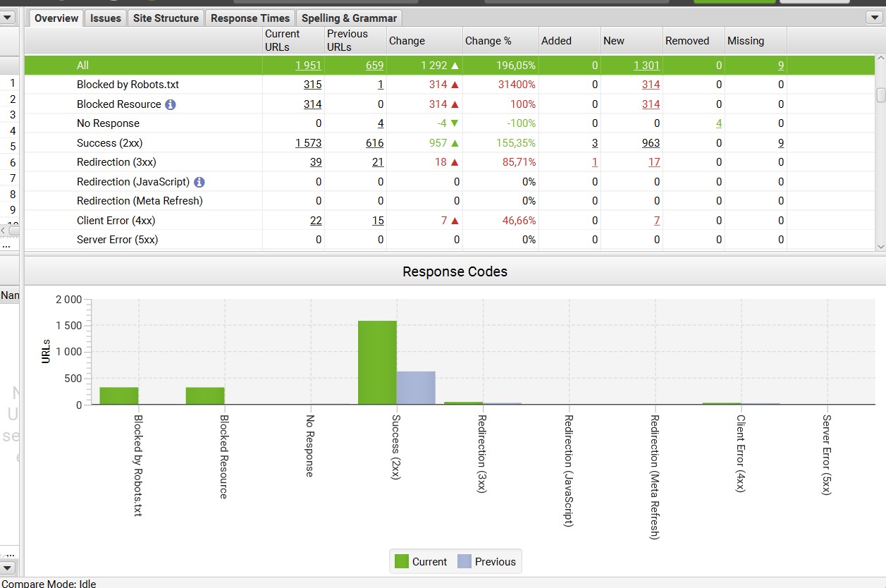Click the blue Success (2xx) previous bar
Screen dimensions: 886x588
[x=416, y=388]
